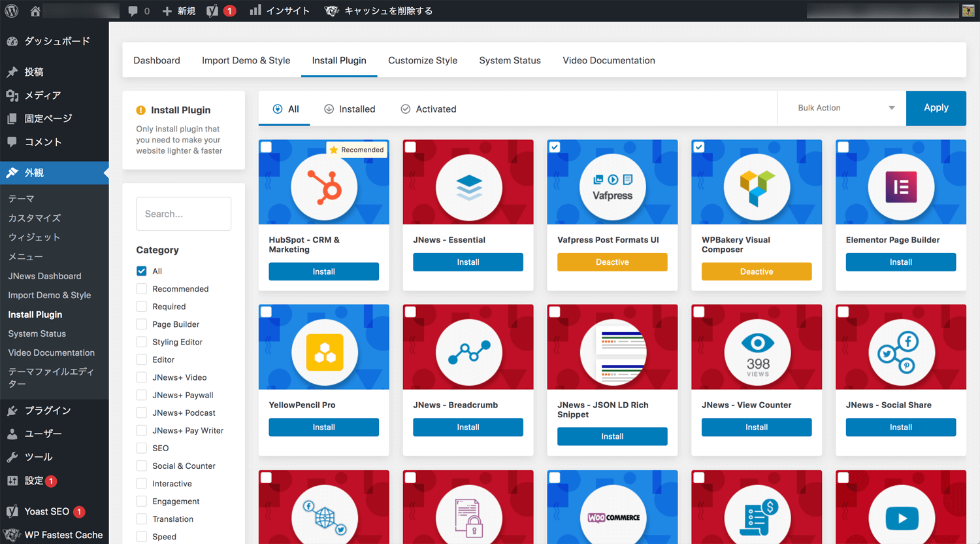The image size is (980, 544).
Task: Click the plugin Search field
Action: [x=184, y=214]
